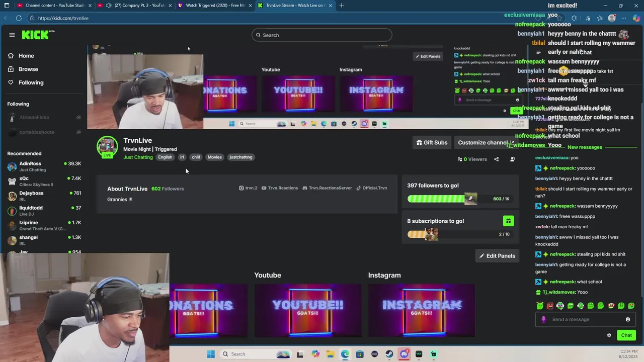Viewport: 644px width, 362px height.
Task: Click the lower Edit Panels button
Action: [x=497, y=256]
